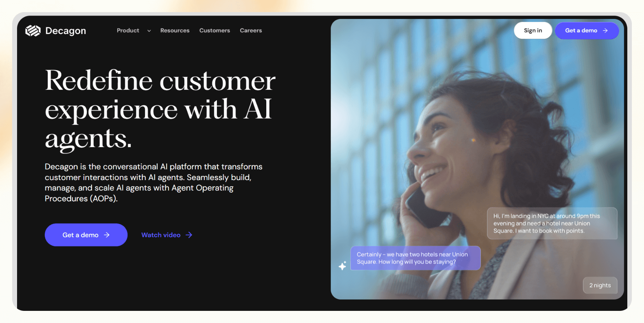Go to the Customers page
The image size is (644, 323).
pos(215,30)
